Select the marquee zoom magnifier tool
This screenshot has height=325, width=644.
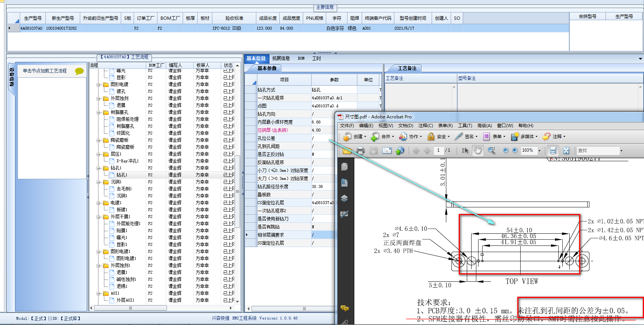click(x=491, y=151)
